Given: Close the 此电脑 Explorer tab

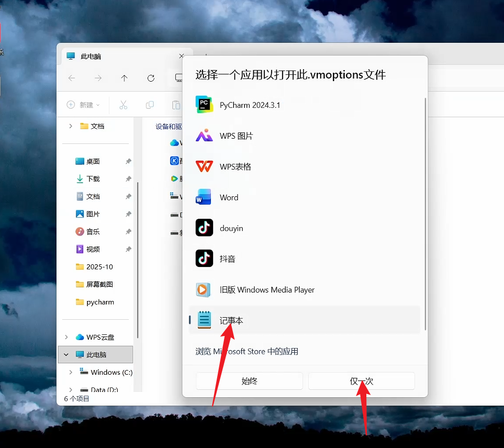Looking at the screenshot, I should coord(181,56).
